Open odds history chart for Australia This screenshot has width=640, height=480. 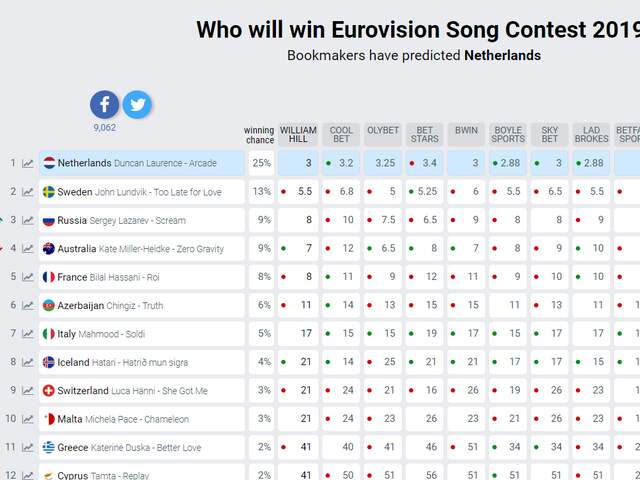28,249
